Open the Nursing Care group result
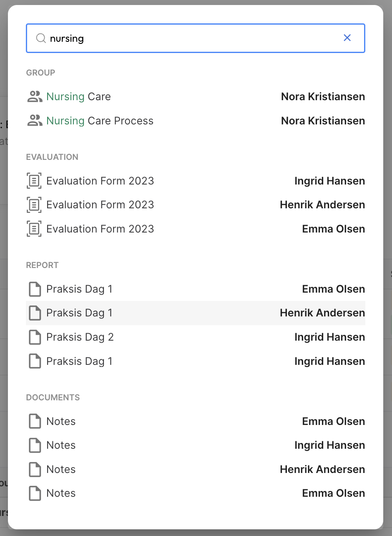This screenshot has height=536, width=392. 78,97
